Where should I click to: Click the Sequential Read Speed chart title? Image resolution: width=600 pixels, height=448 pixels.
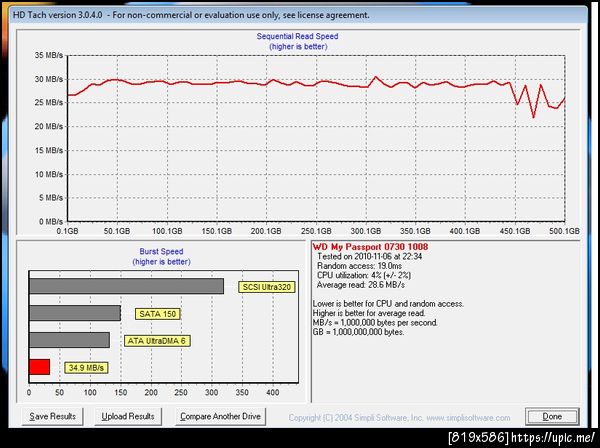297,36
